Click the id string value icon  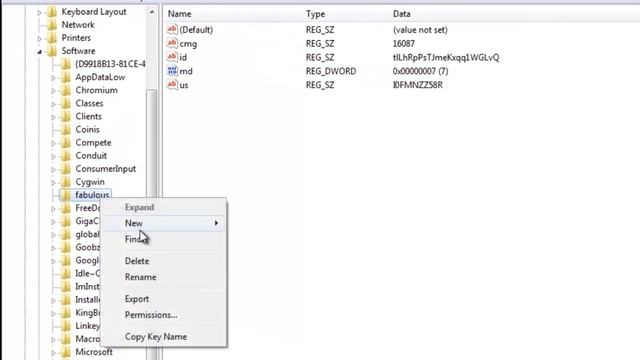[172, 57]
